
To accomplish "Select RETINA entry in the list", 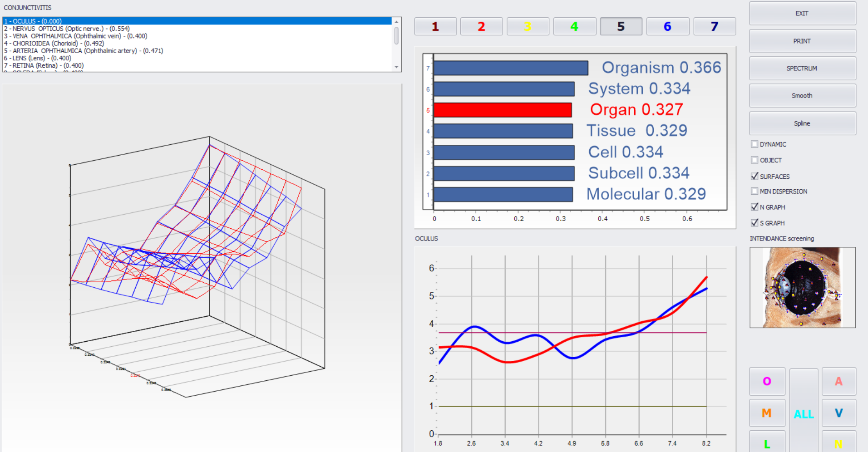I will coord(44,65).
